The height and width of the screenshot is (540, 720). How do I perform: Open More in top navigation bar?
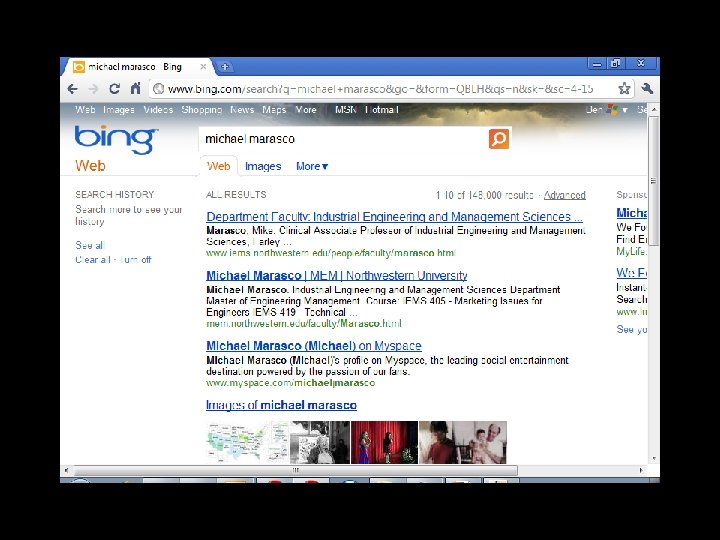click(x=306, y=110)
